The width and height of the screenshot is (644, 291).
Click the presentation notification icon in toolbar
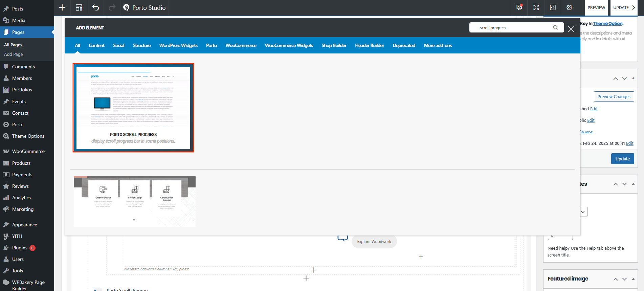pos(519,7)
